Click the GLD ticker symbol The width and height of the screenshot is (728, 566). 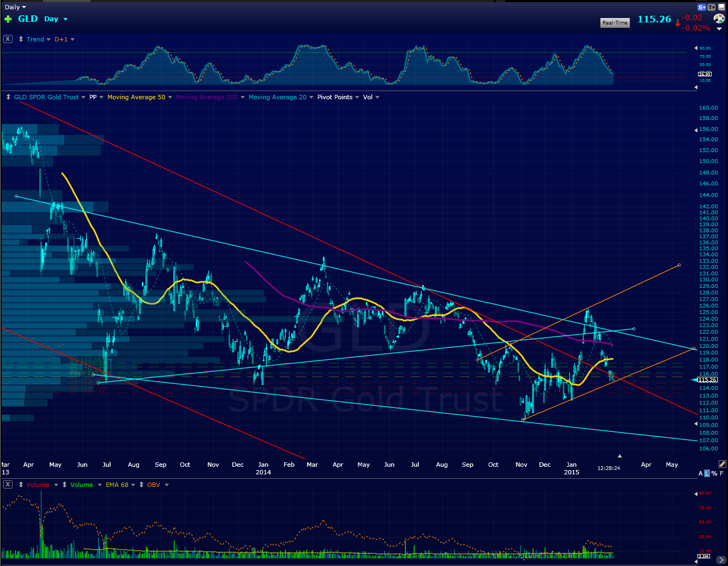(x=28, y=19)
